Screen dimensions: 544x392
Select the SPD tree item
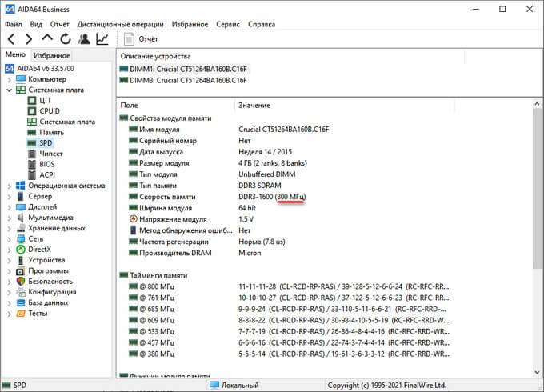tap(39, 143)
